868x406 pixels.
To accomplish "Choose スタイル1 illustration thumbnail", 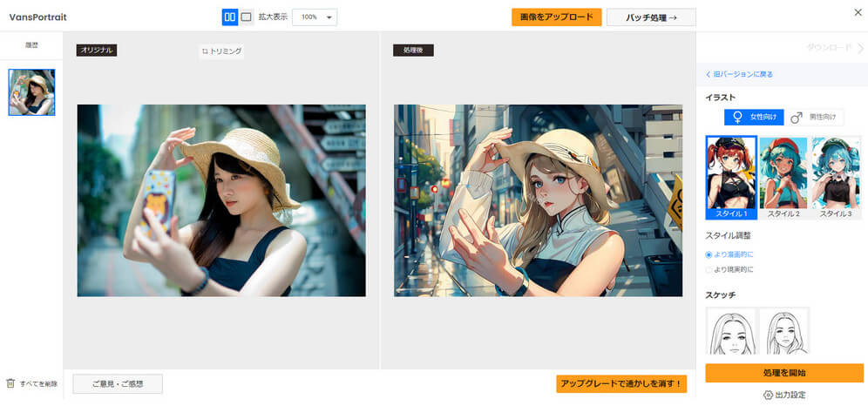I will coord(731,178).
